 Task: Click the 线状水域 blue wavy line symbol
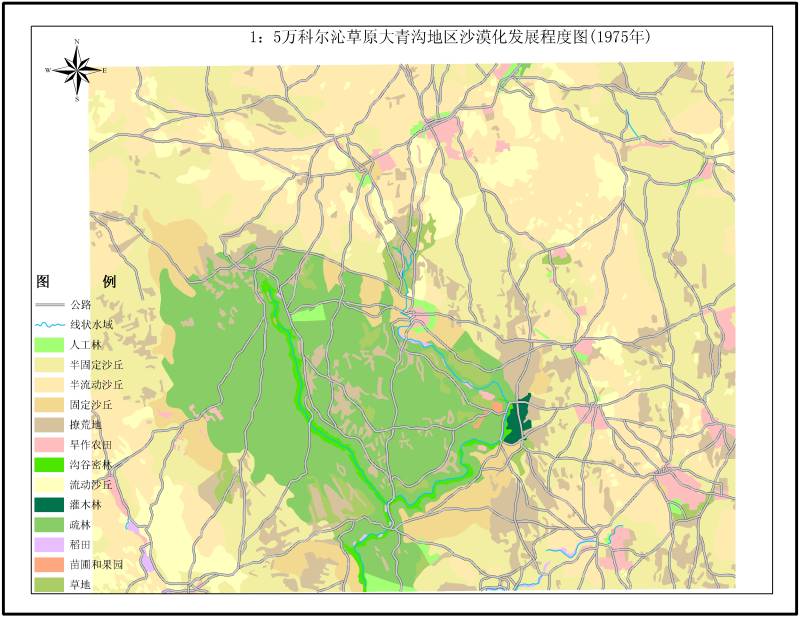(x=50, y=325)
